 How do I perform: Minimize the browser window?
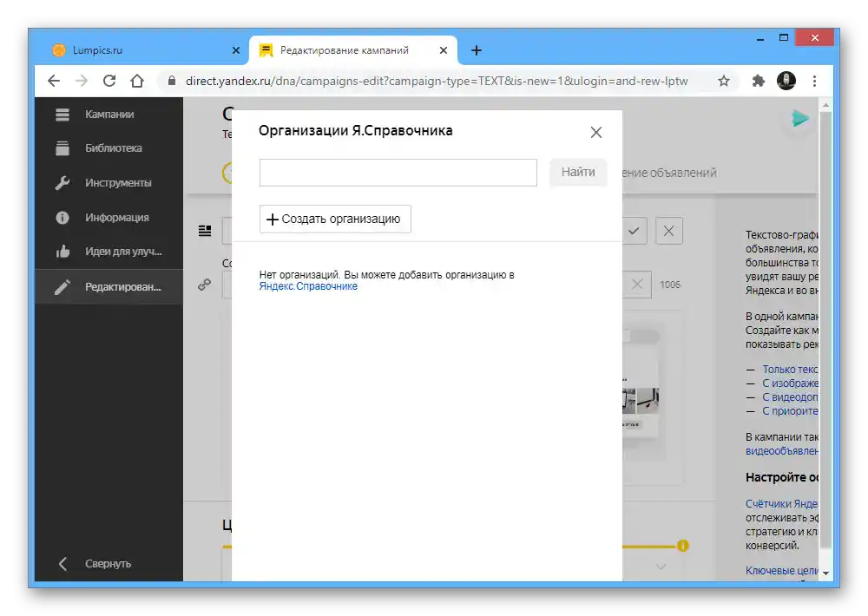click(x=760, y=39)
